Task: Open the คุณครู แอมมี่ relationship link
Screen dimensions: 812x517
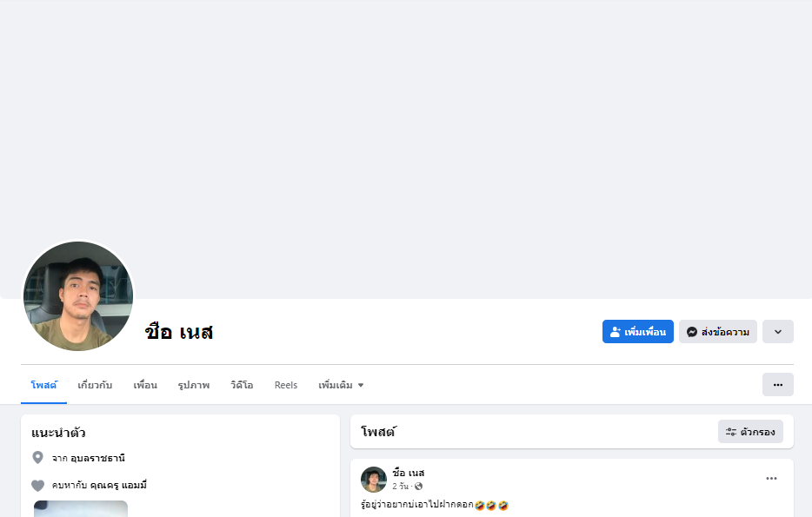Action: pyautogui.click(x=118, y=486)
